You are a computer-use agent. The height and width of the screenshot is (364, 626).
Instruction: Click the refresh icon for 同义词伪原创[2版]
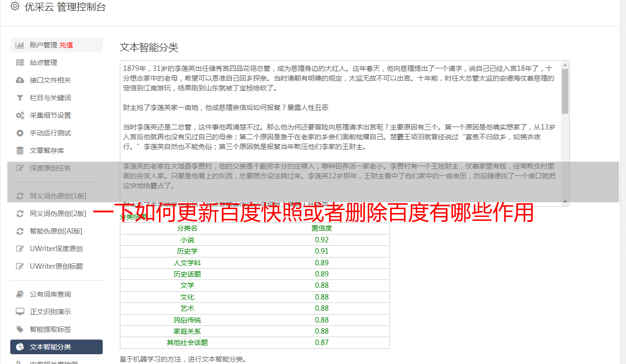point(20,214)
